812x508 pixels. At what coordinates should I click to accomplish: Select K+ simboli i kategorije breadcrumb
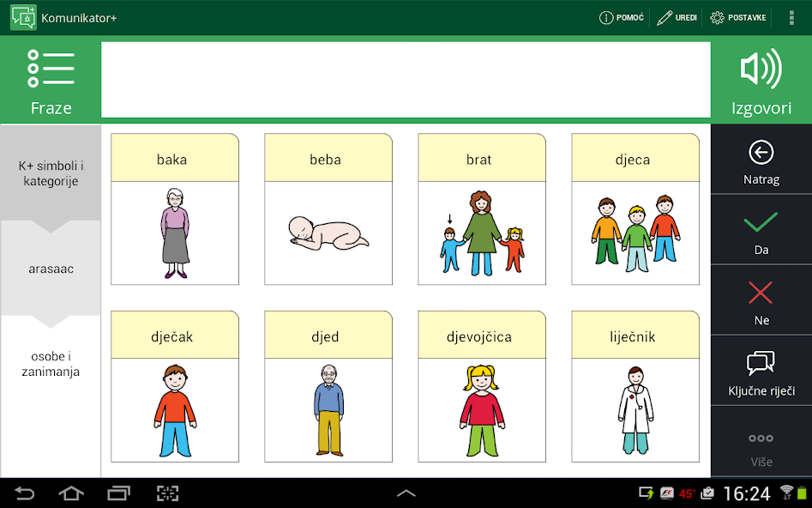tap(51, 172)
